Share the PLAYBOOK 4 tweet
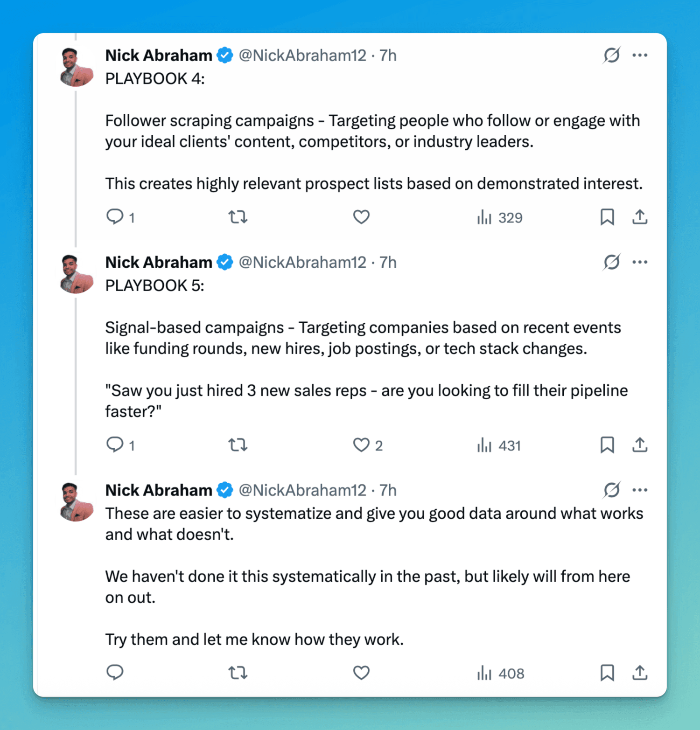 pos(640,217)
